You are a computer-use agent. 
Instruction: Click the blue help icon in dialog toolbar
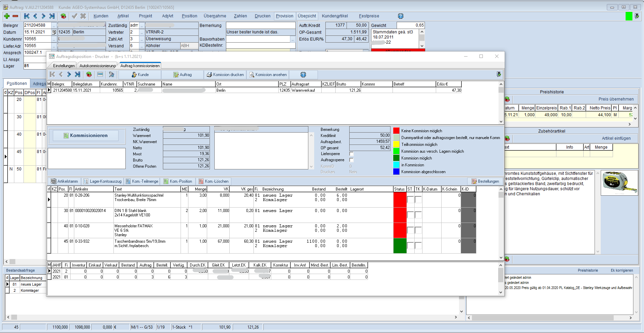(x=303, y=75)
